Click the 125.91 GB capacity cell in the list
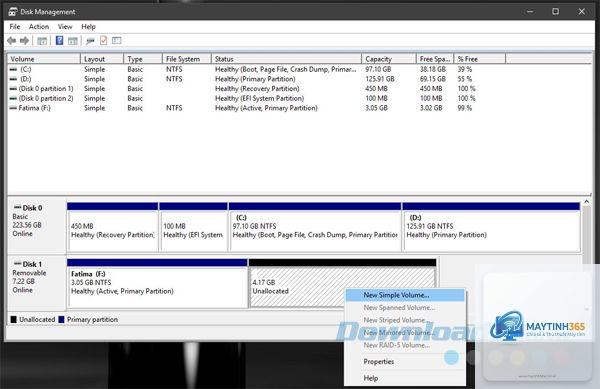The height and width of the screenshot is (389, 600). tap(380, 79)
